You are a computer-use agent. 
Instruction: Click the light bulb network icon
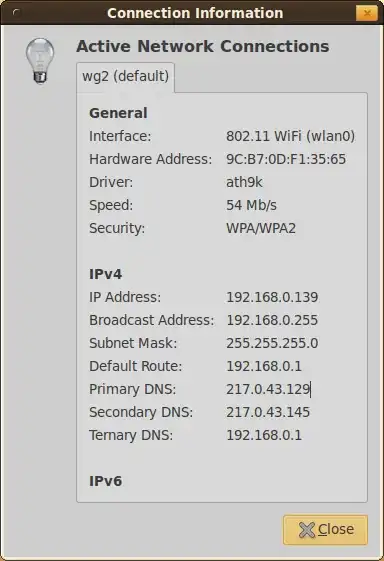(40, 61)
